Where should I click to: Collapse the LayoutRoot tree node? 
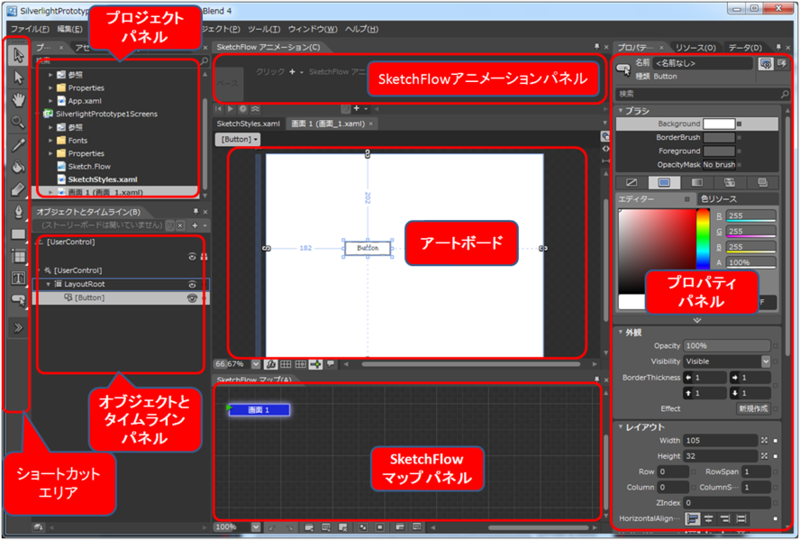click(x=48, y=284)
